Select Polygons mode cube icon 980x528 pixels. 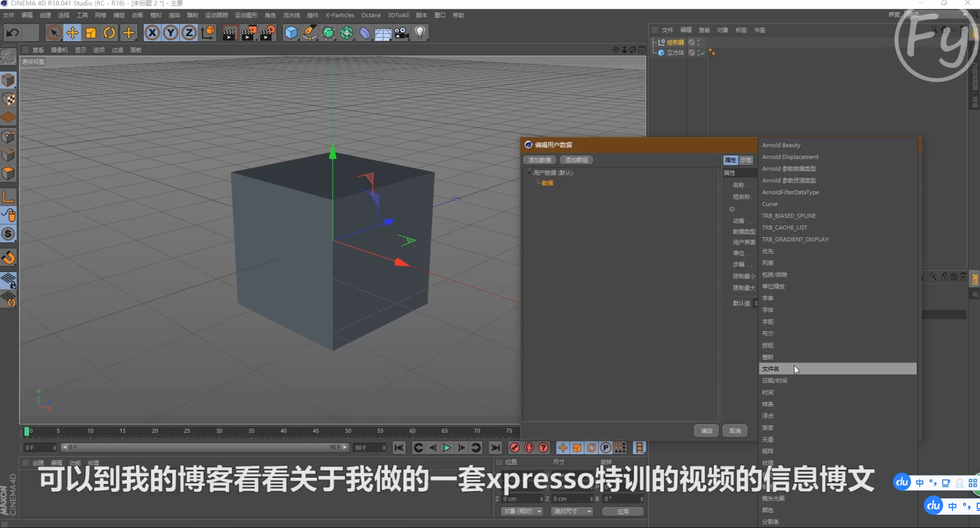[8, 174]
